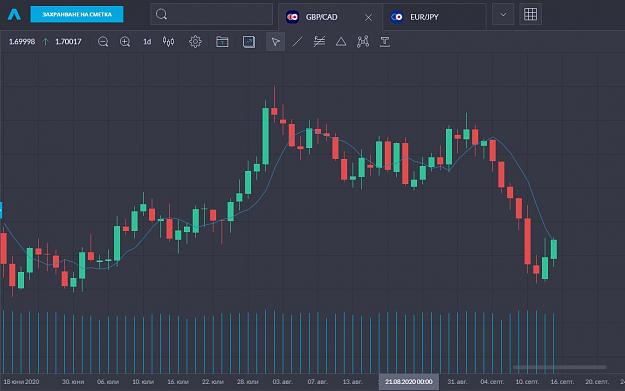
Task: Focus the instrument search field
Action: 212,14
